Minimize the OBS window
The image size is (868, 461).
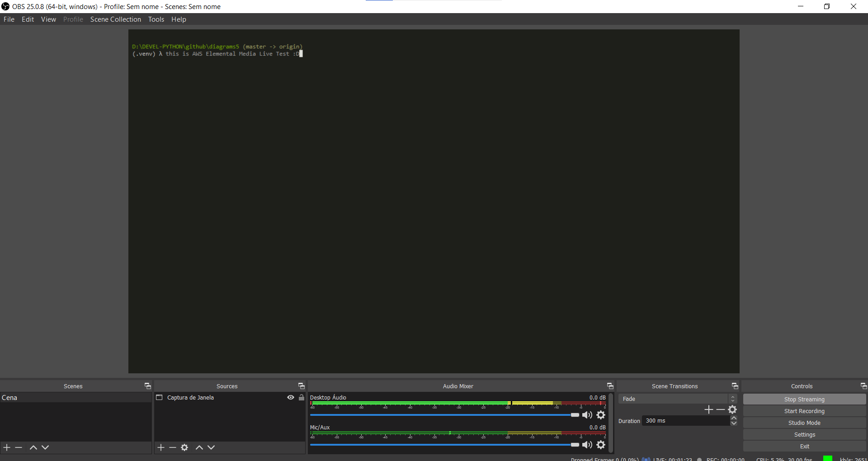[x=801, y=6]
